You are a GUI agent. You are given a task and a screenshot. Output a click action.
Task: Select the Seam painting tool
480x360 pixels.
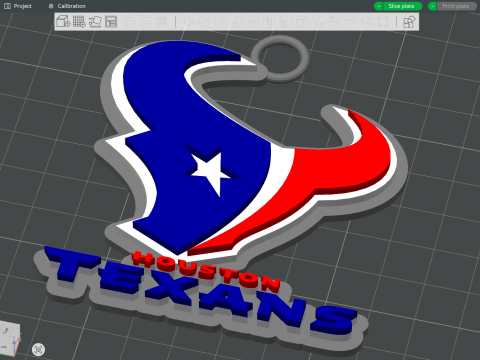(x=302, y=22)
